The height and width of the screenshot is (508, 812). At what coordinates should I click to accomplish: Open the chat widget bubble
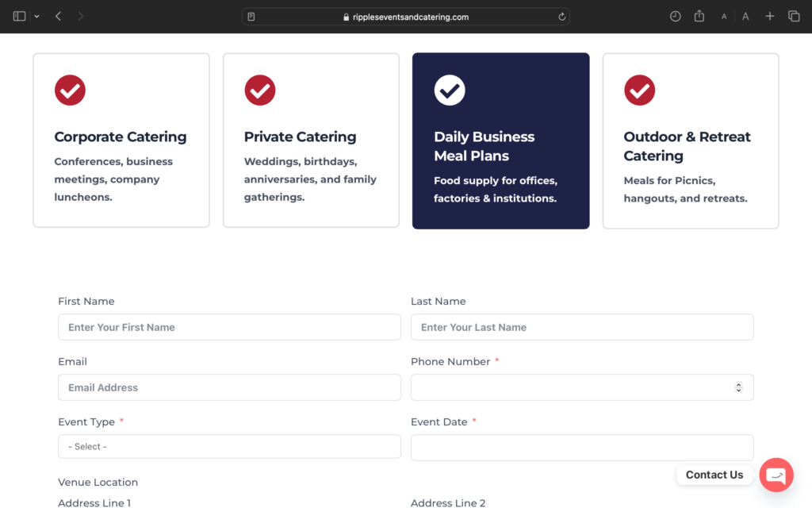776,475
